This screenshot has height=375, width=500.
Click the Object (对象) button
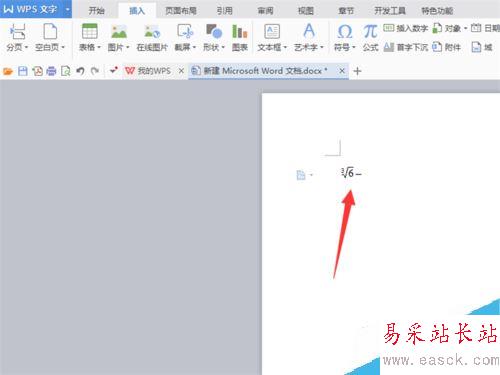(446, 28)
